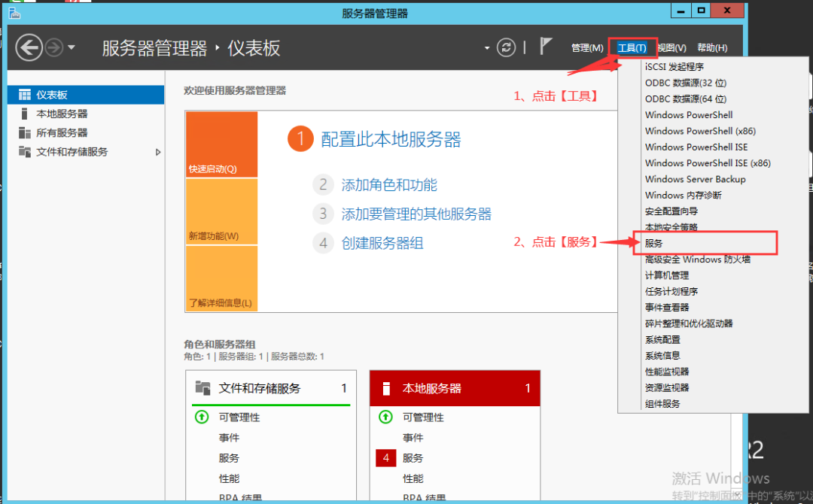The width and height of the screenshot is (813, 504).
Task: Open 所有服务器 in the sidebar
Action: [62, 132]
